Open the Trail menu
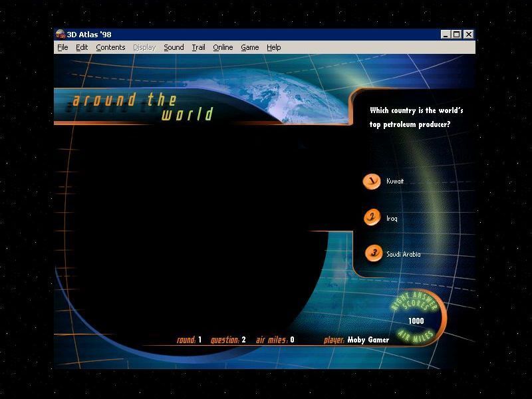 coord(198,47)
